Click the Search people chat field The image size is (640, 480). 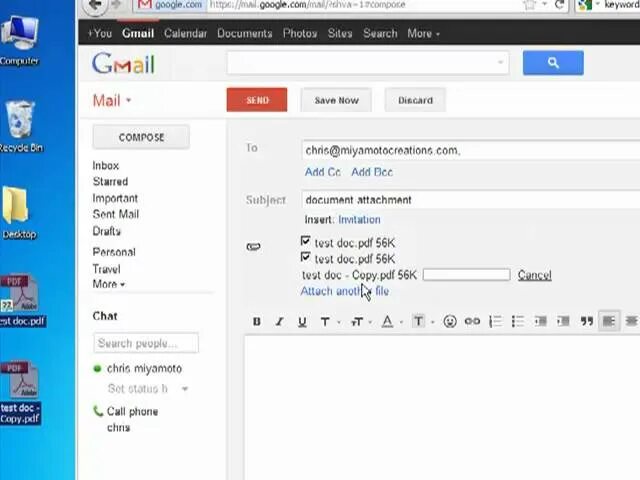pos(146,343)
